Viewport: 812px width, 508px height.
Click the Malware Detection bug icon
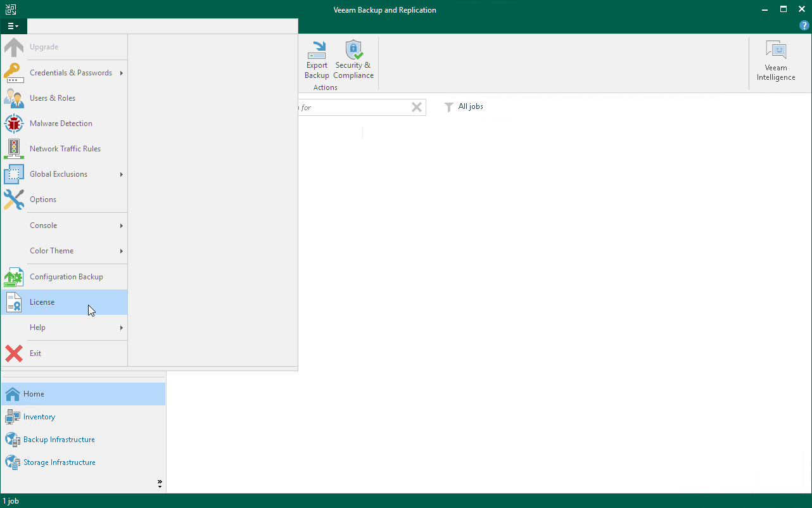14,124
